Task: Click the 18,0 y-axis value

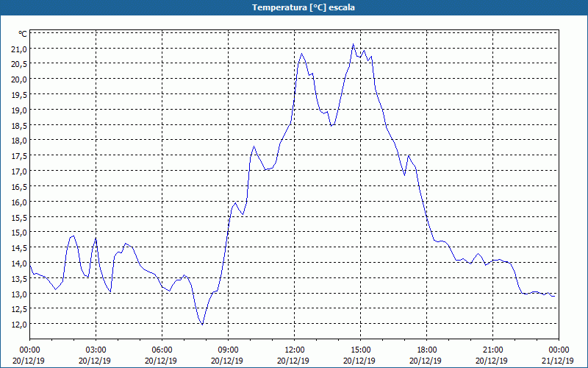Action: [20, 141]
